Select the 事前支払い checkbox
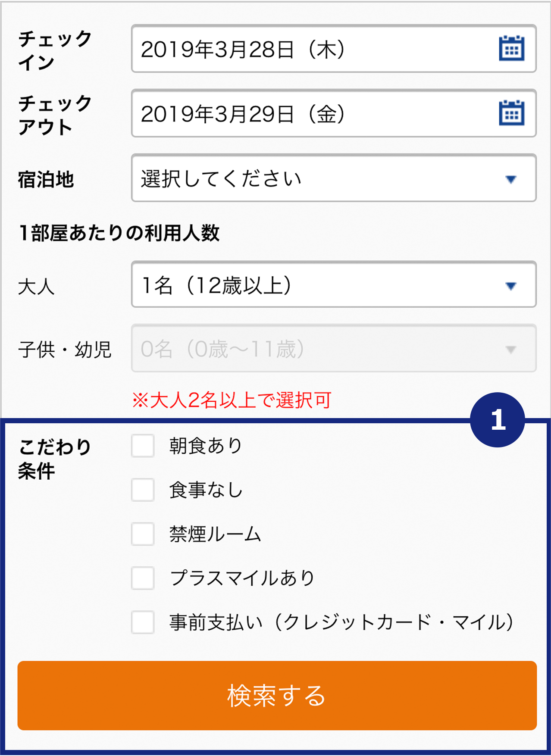Image resolution: width=551 pixels, height=756 pixels. tap(143, 622)
